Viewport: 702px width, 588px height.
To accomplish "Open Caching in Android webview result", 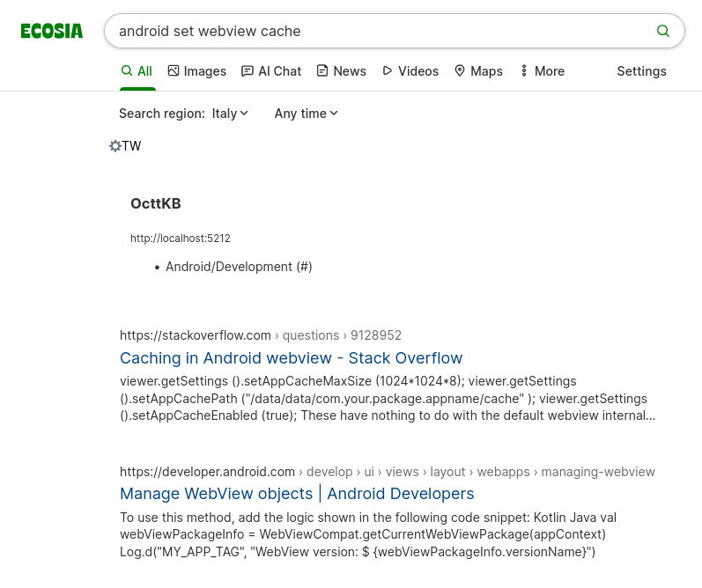I will (x=291, y=358).
